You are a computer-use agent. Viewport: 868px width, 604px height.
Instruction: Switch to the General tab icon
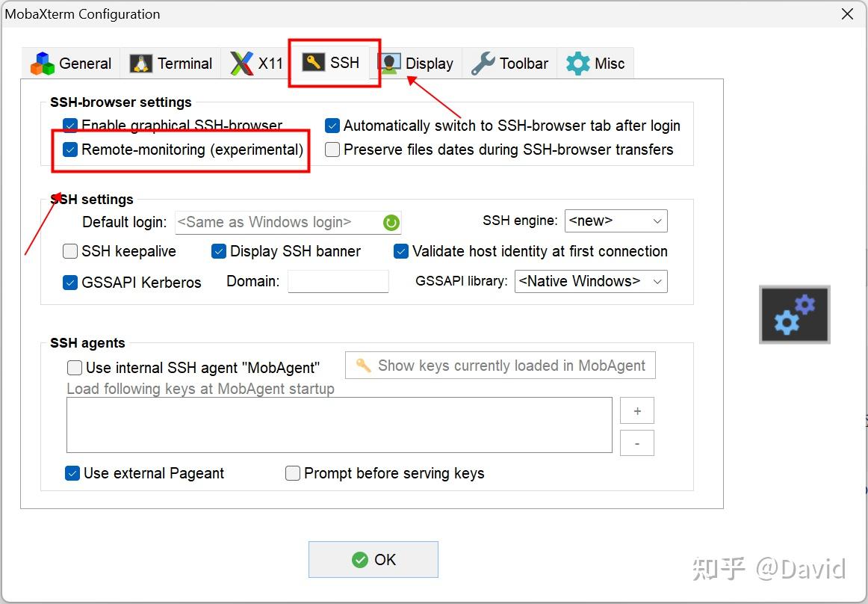(42, 63)
